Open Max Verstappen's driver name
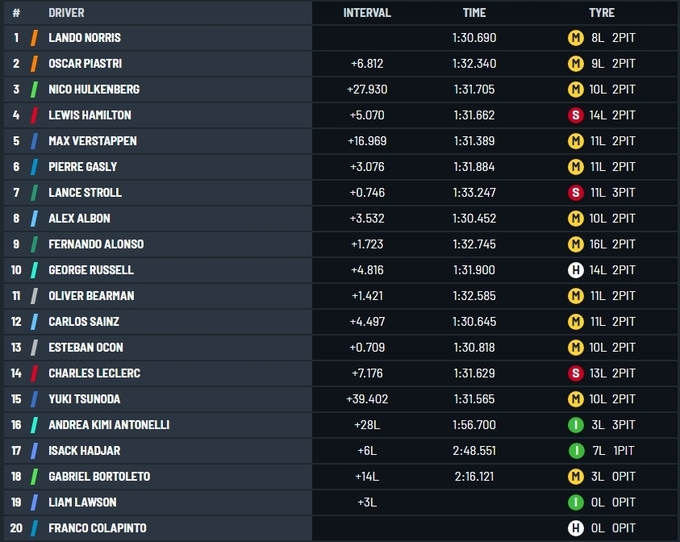680x542 pixels. coord(92,141)
